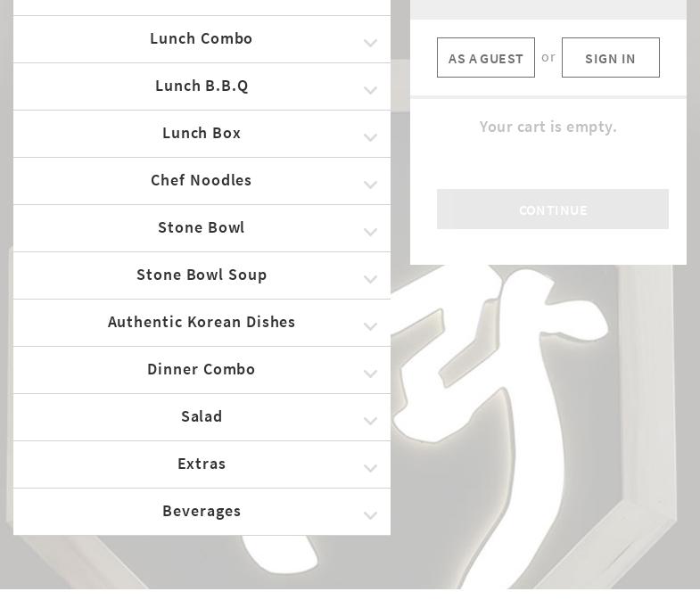Show the Salad menu section

click(202, 416)
